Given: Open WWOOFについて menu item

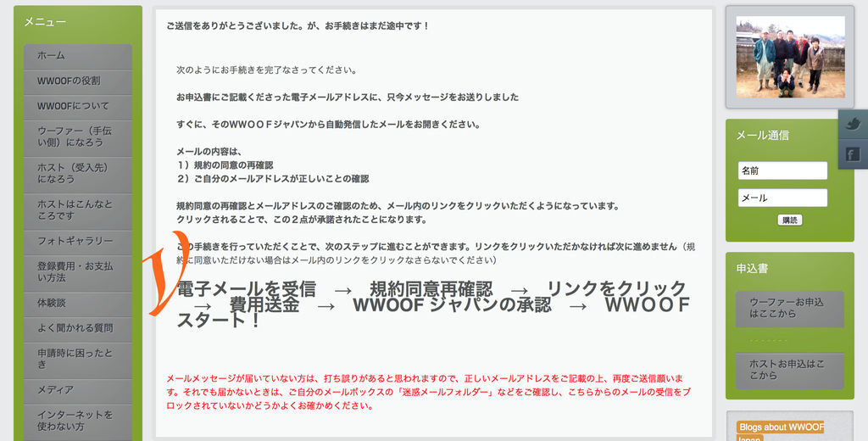Looking at the screenshot, I should tap(78, 106).
